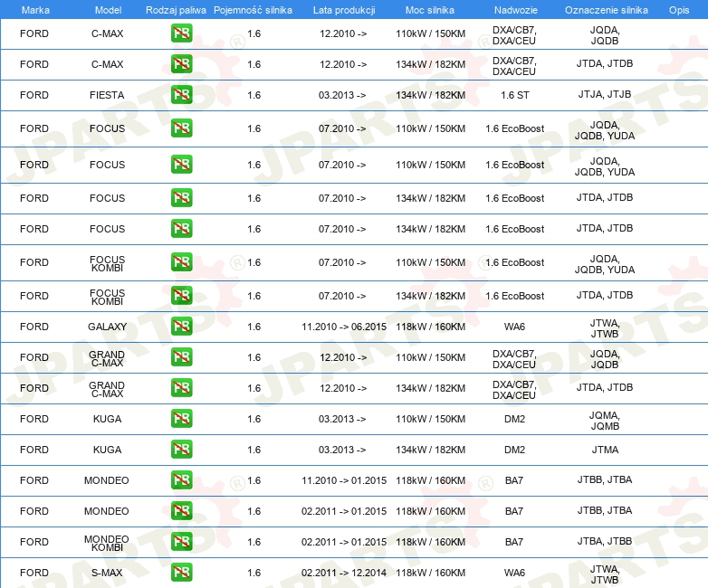Image resolution: width=708 pixels, height=588 pixels.
Task: Click the '1.6 ST' body cell
Action: [515, 95]
